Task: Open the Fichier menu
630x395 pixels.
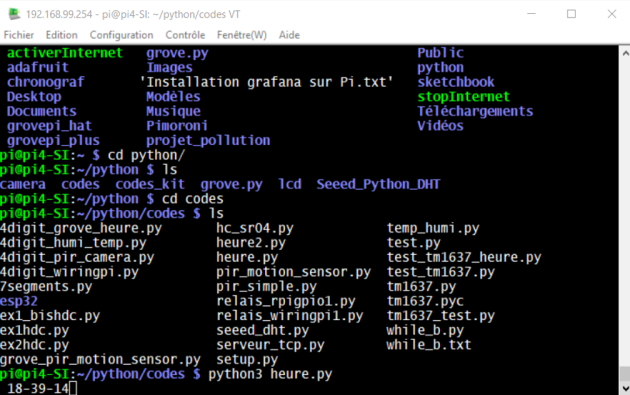Action: point(19,35)
